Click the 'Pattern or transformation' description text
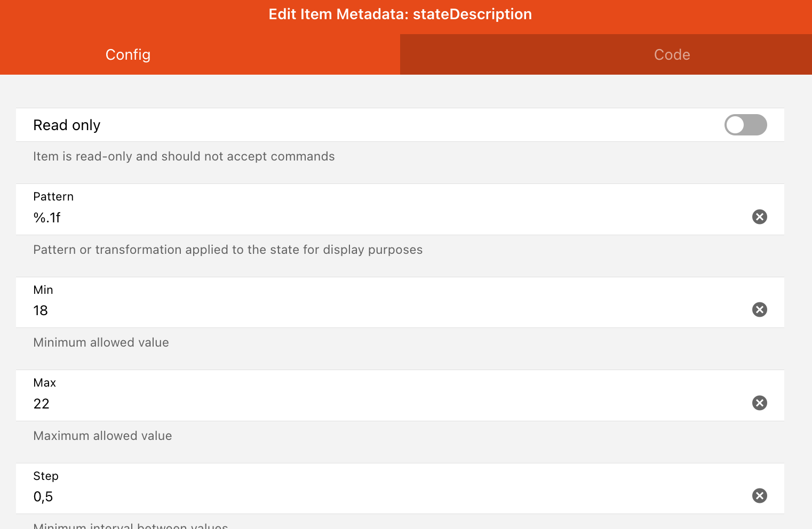The width and height of the screenshot is (812, 529). pos(228,250)
